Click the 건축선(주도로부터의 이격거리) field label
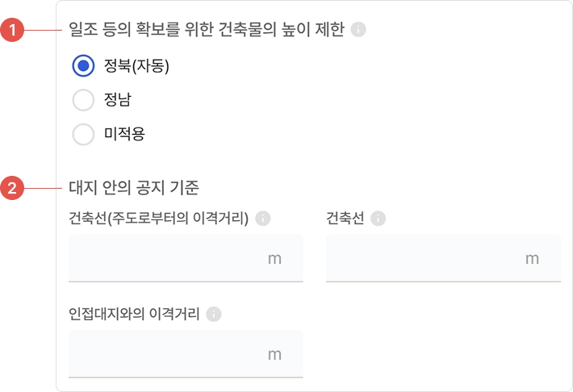 click(x=158, y=218)
